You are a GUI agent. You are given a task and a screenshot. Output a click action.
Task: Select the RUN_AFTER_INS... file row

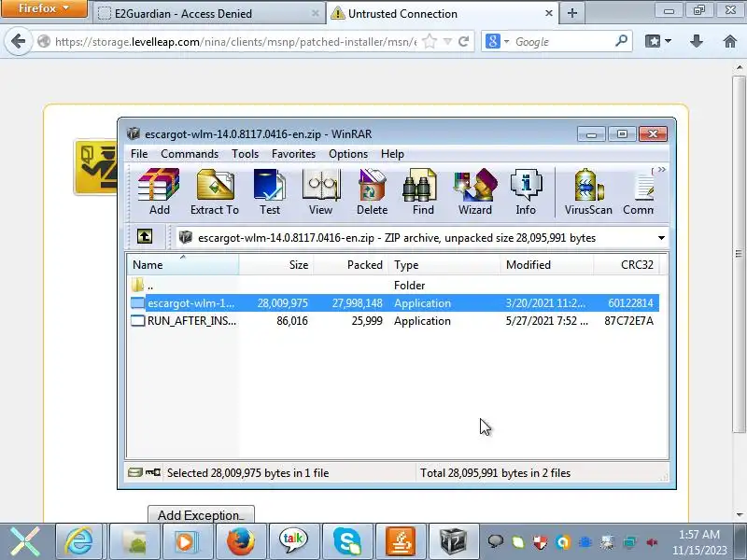(393, 321)
